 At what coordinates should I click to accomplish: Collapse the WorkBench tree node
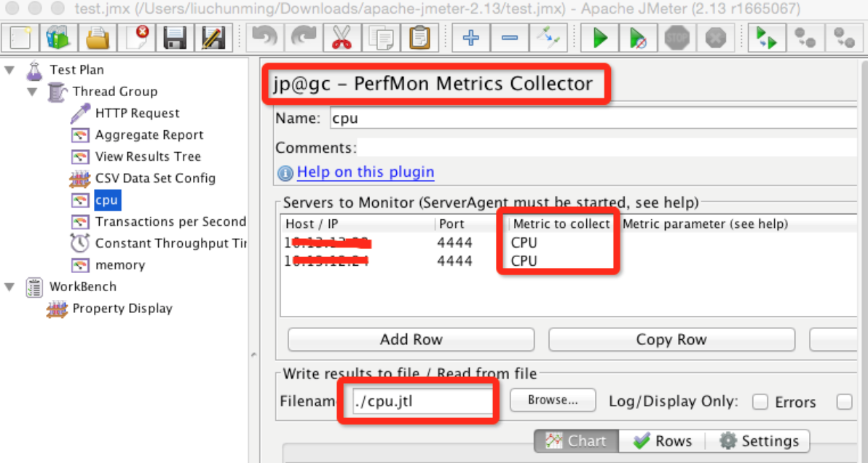(x=10, y=287)
